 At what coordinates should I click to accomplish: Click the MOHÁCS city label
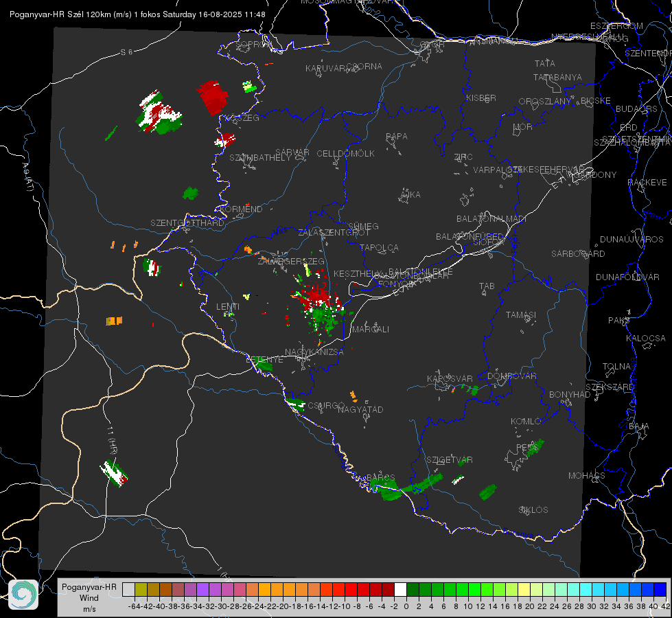point(587,476)
